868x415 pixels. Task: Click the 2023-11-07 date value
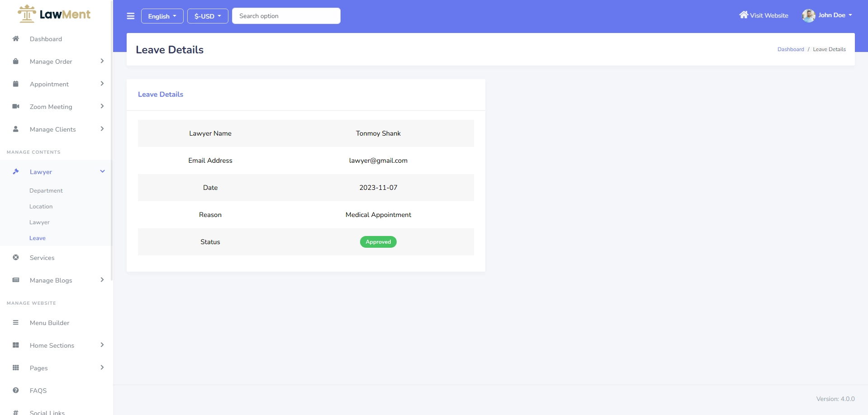pos(378,188)
